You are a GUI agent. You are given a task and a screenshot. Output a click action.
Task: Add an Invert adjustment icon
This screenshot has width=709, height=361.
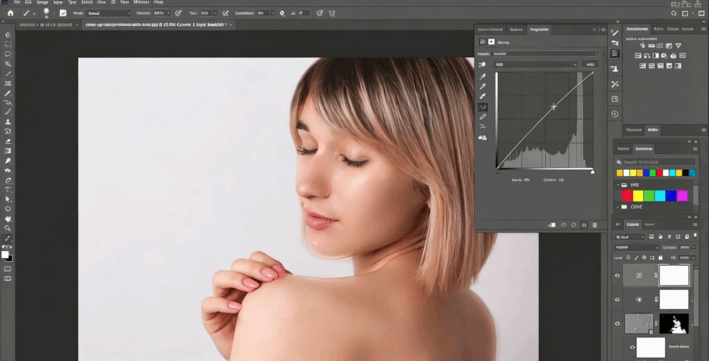(643, 66)
